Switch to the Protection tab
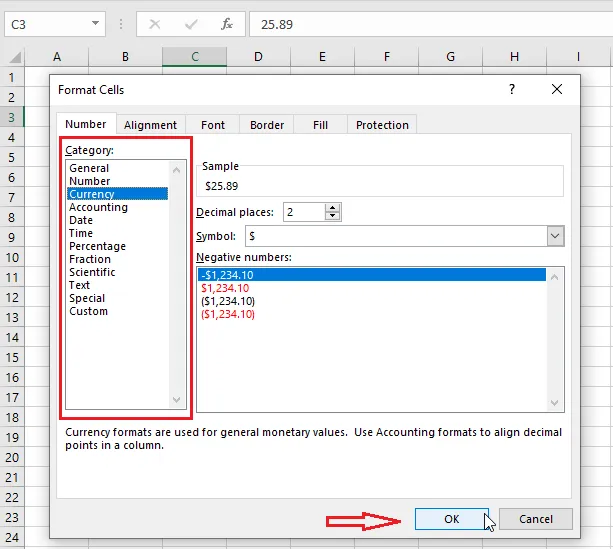The image size is (613, 549). pyautogui.click(x=382, y=125)
